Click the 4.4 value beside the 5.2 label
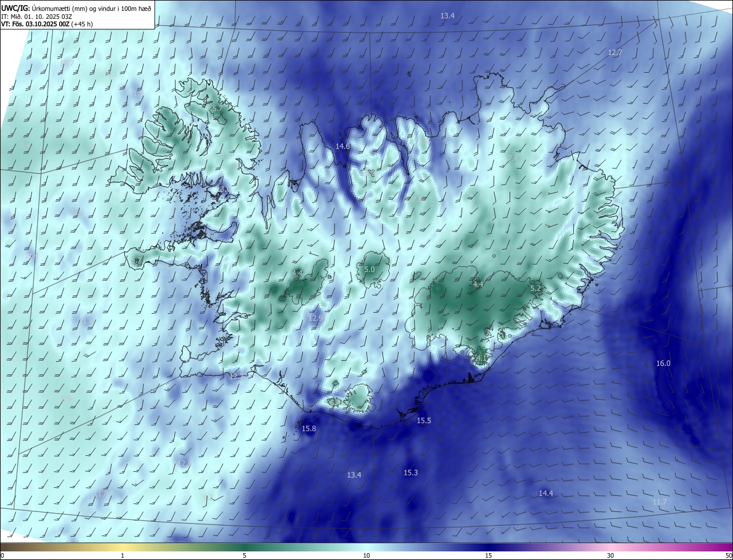 click(478, 285)
